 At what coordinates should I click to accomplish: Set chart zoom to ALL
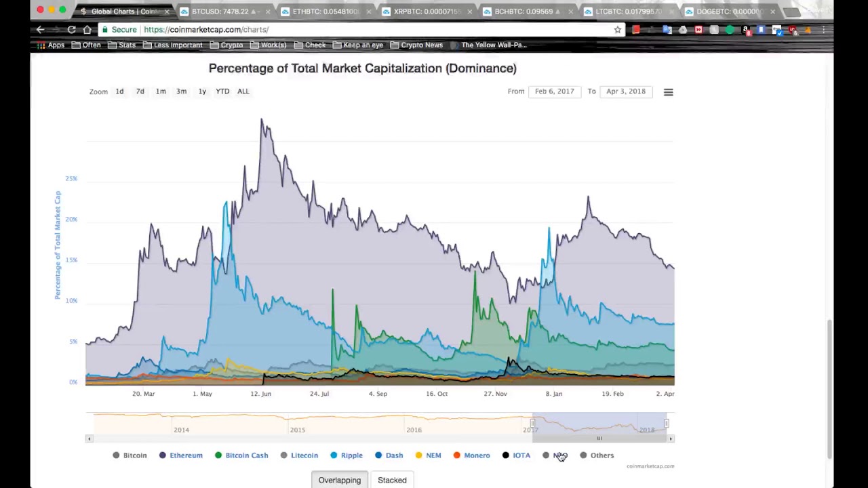(243, 91)
